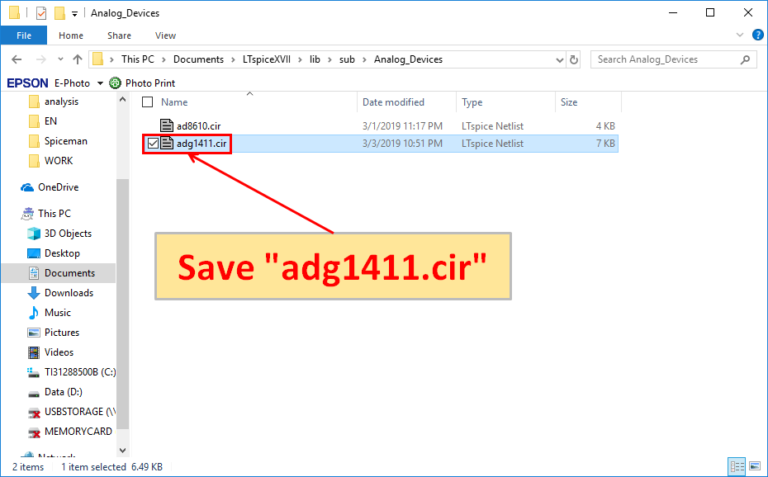
Task: Toggle the select all items checkbox
Action: pos(148,102)
